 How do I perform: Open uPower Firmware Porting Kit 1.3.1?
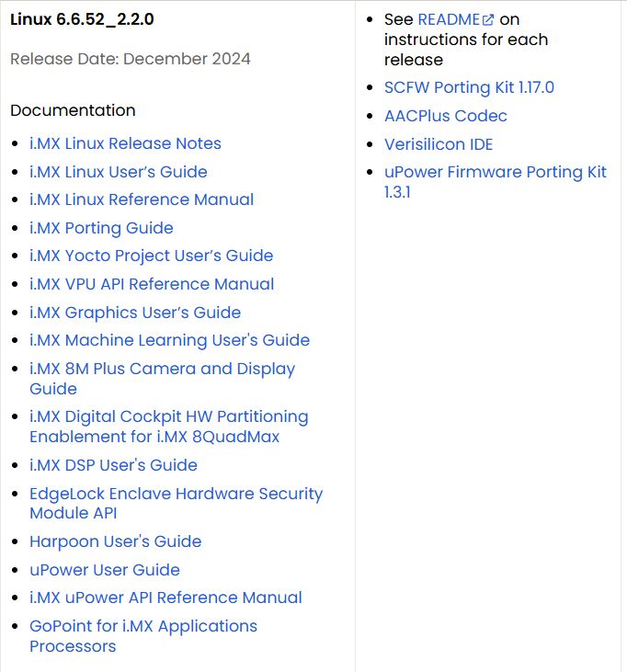pyautogui.click(x=495, y=182)
